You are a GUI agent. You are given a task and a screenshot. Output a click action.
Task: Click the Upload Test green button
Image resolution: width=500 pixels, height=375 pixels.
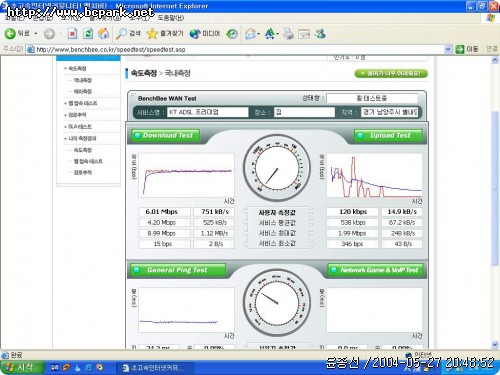[388, 135]
